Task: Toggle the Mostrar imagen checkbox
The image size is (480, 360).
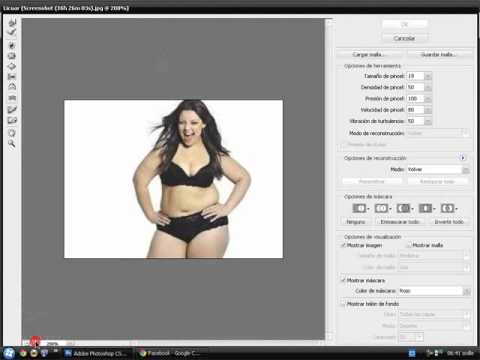Action: [x=343, y=245]
